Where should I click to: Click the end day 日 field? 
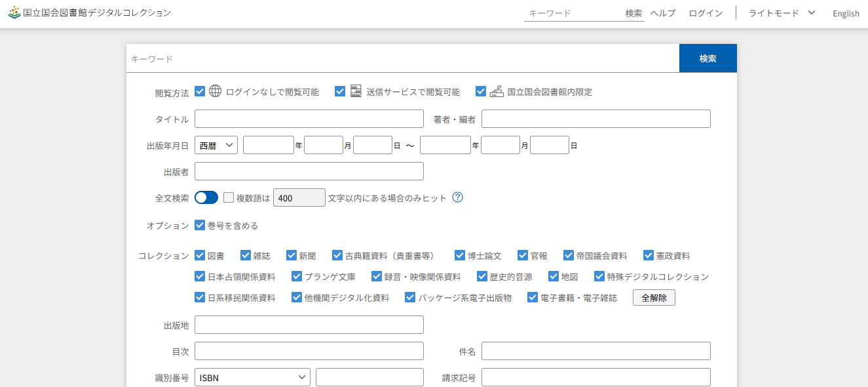click(x=550, y=145)
